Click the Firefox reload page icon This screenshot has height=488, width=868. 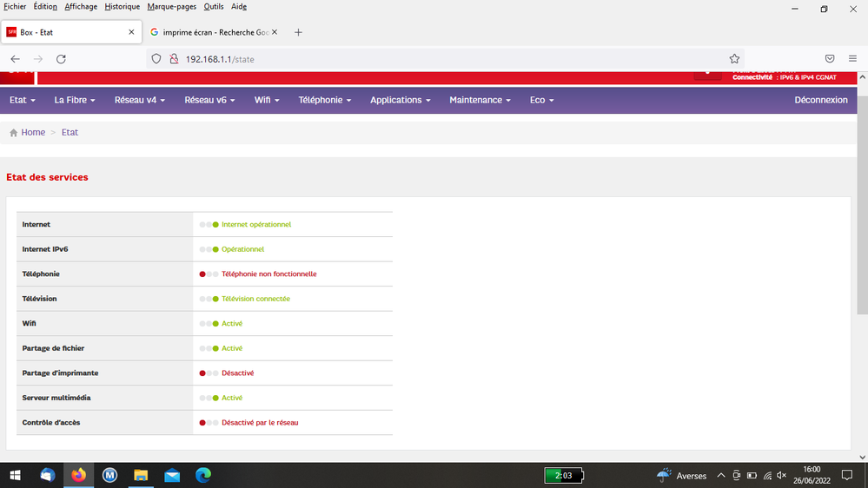point(61,59)
